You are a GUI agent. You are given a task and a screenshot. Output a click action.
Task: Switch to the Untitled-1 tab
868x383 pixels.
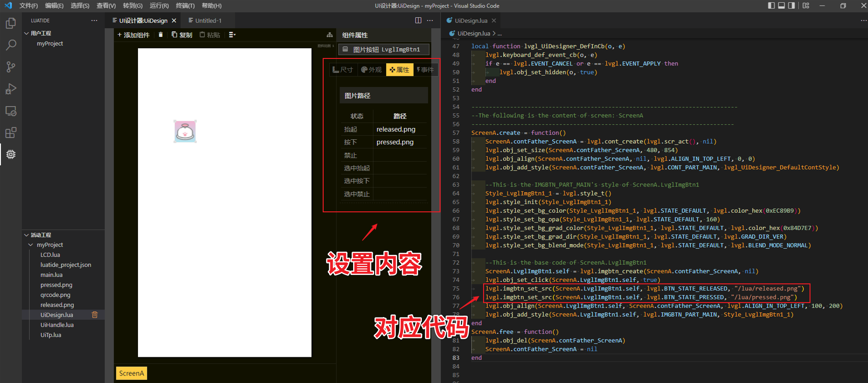coord(208,21)
